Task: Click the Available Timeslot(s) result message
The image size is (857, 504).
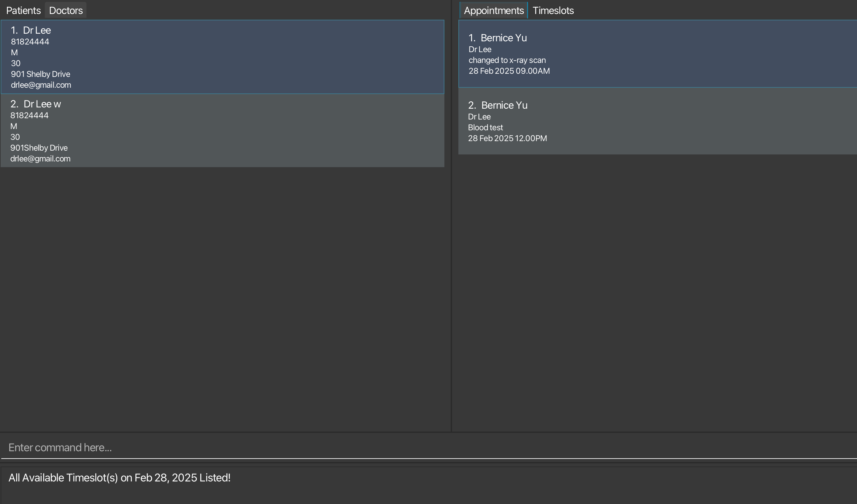Action: 120,478
